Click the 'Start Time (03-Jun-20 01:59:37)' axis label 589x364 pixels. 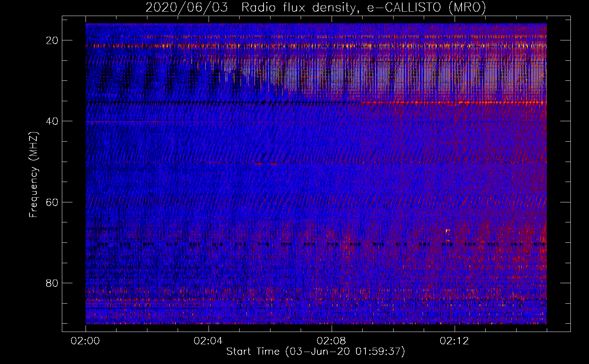pos(316,352)
